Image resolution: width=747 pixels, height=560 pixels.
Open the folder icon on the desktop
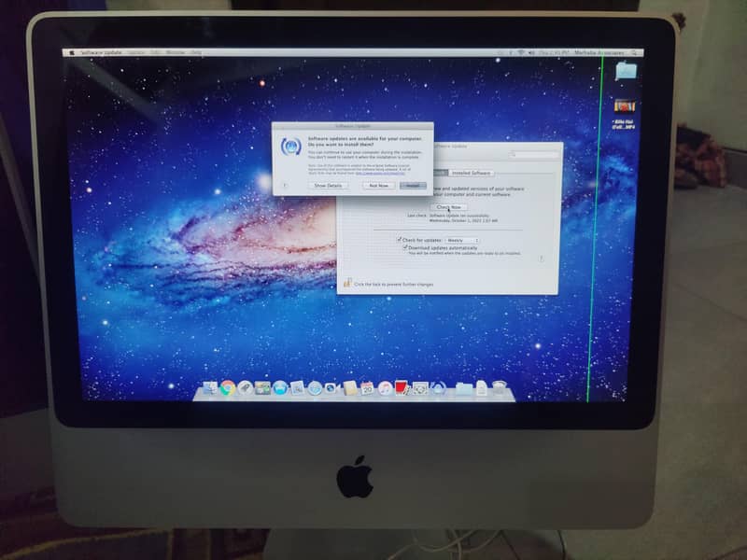click(626, 71)
